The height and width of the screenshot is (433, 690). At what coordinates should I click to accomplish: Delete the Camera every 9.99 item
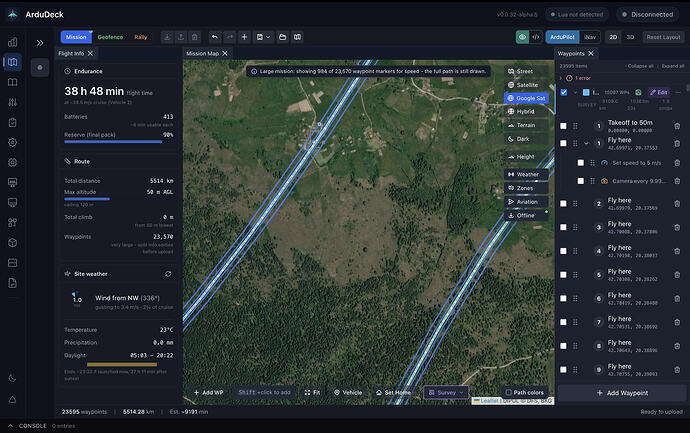click(677, 181)
